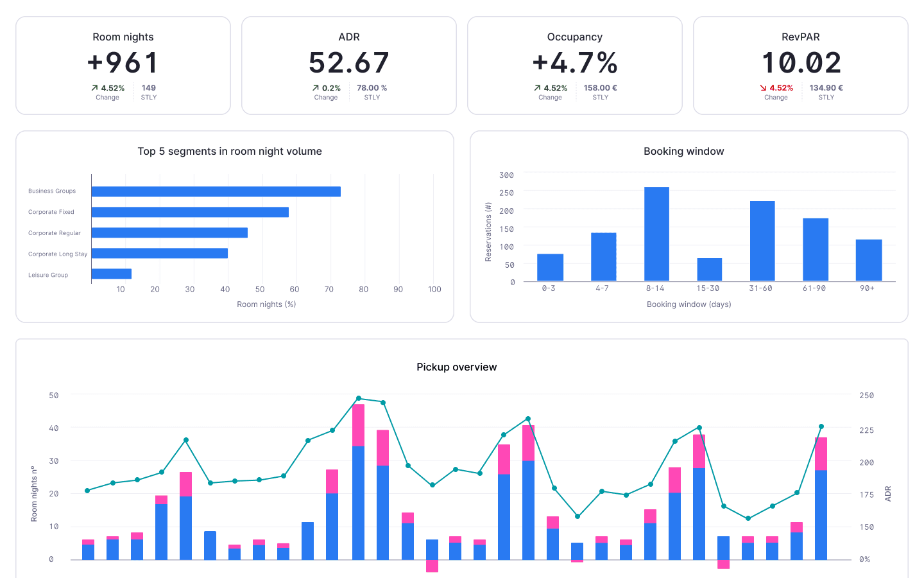Click the ADR axis title in Pickup overview
Screen dimensions: 924x578
tap(888, 494)
